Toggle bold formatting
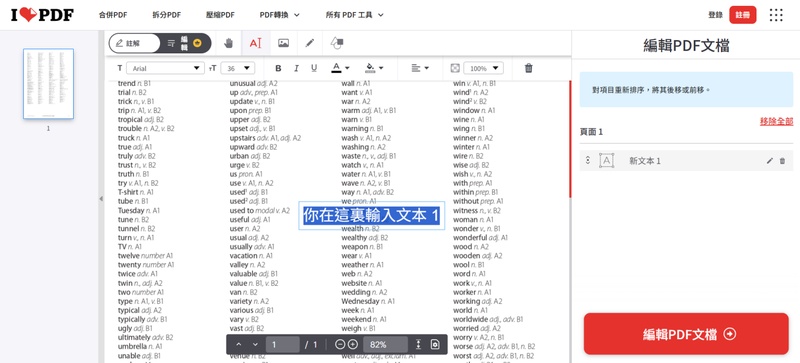800x363 pixels. (278, 68)
